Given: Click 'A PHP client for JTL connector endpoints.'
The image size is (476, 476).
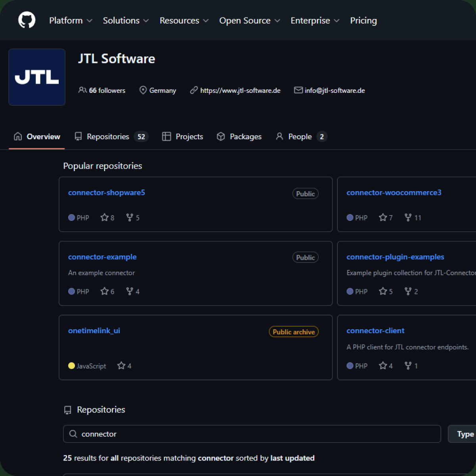Looking at the screenshot, I should point(408,347).
